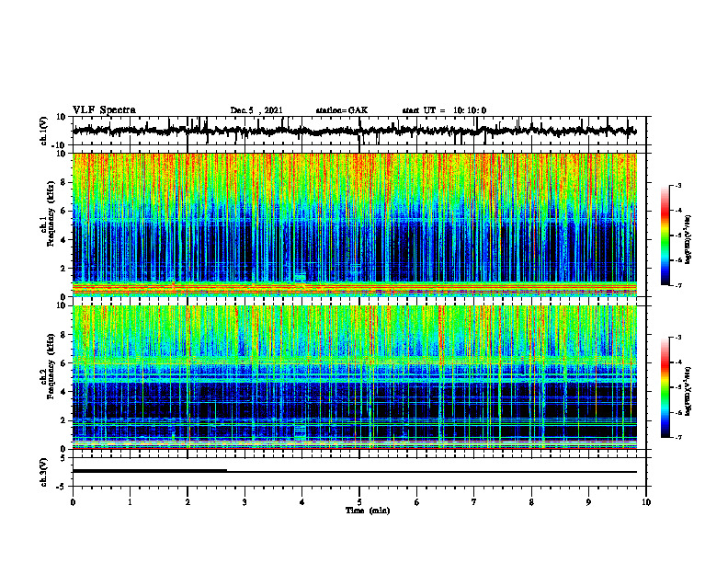Click the ch.2 PSD color bar
Image resolution: width=728 pixels, height=563 pixels.
[665, 387]
